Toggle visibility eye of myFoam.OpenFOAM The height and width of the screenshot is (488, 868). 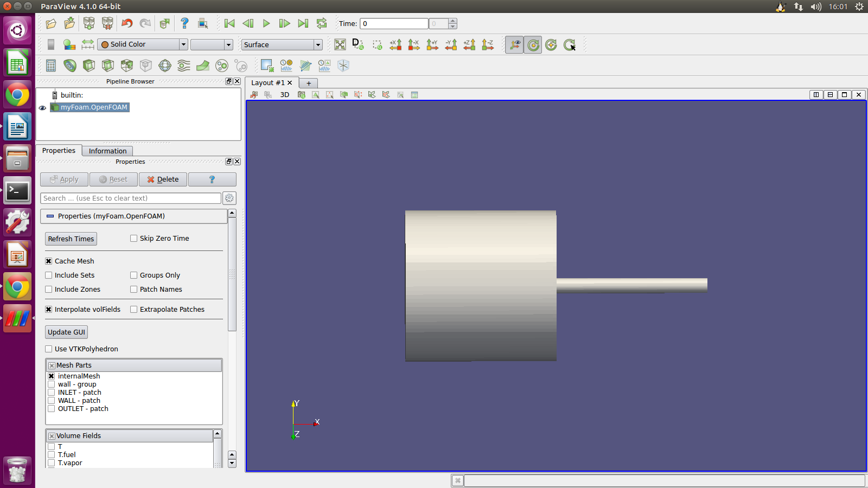(42, 108)
